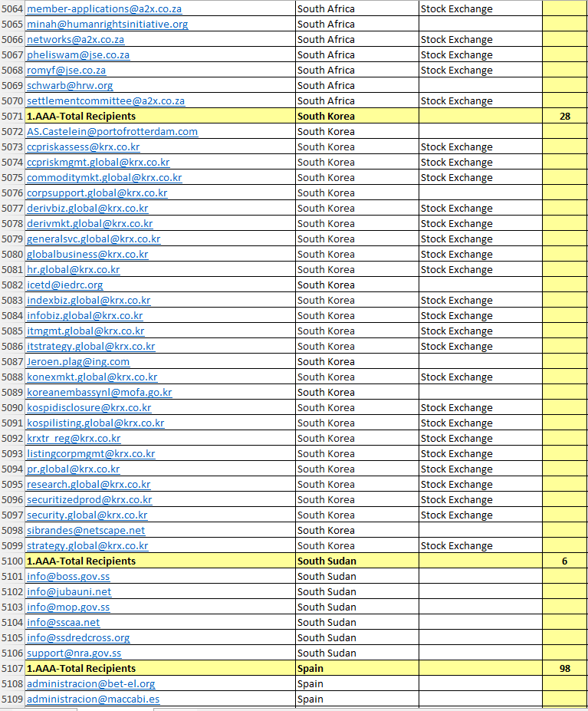This screenshot has width=588, height=711.
Task: Select row header 5107
Action: pos(12,669)
